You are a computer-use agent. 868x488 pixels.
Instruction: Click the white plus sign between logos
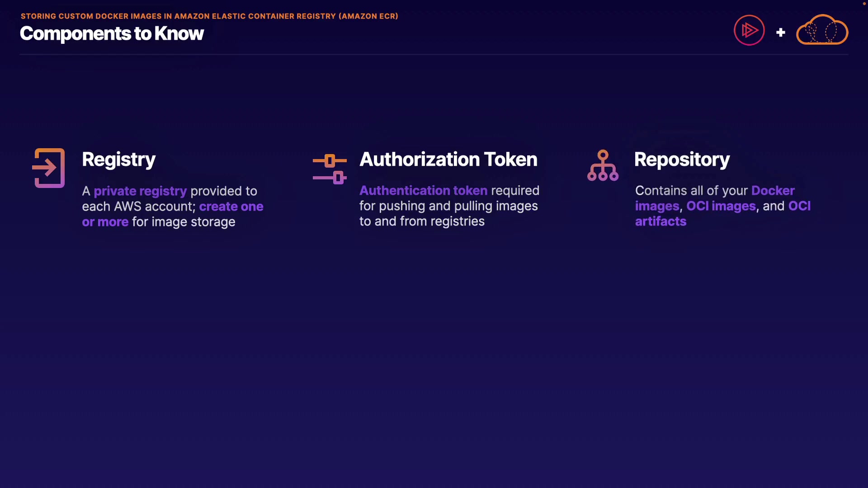pos(781,33)
